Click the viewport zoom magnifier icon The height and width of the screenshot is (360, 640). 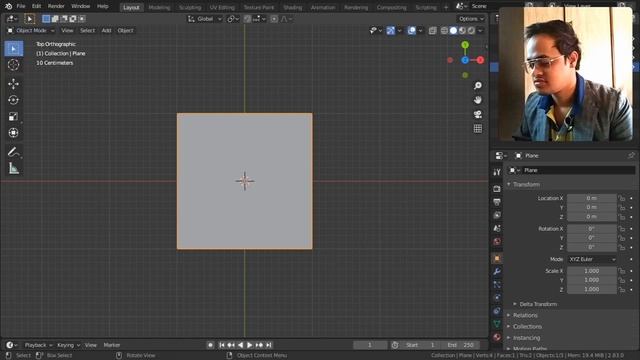(x=478, y=86)
